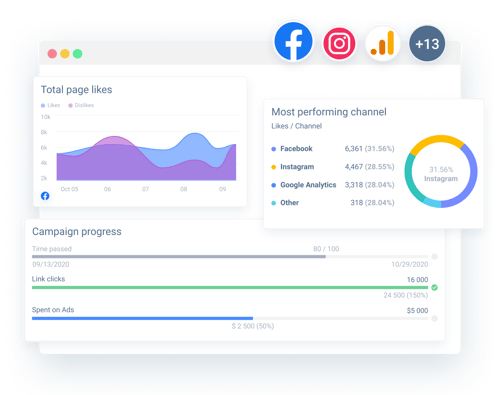This screenshot has width=500, height=395.
Task: Click the $5 000 ad budget value
Action: coord(417,311)
